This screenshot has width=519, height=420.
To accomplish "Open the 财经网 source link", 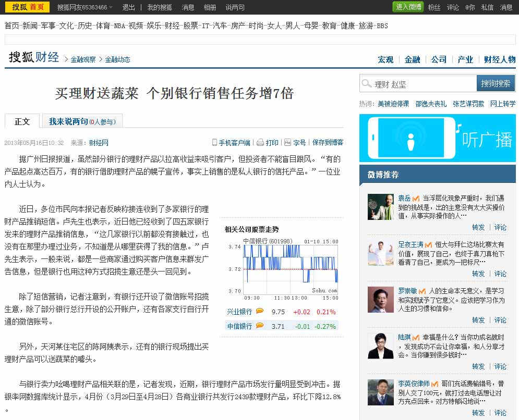I will (99, 143).
